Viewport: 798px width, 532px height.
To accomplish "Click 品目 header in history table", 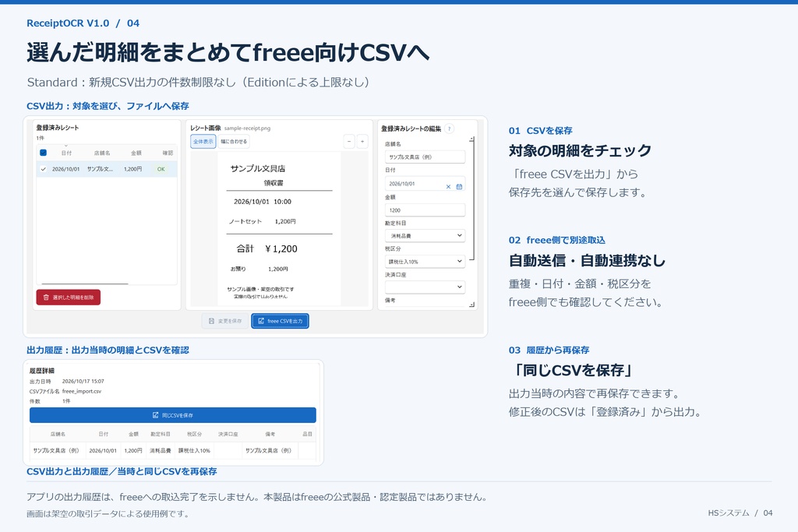I will coord(307,434).
